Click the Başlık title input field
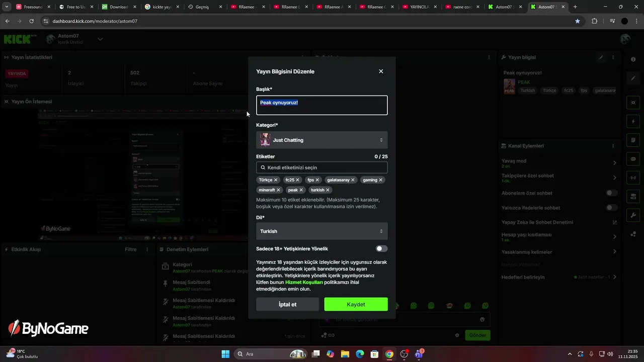This screenshot has height=362, width=644. coord(322,105)
